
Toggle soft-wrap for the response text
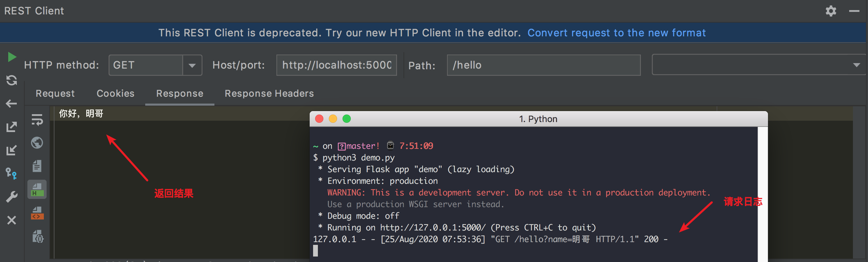pos(37,120)
